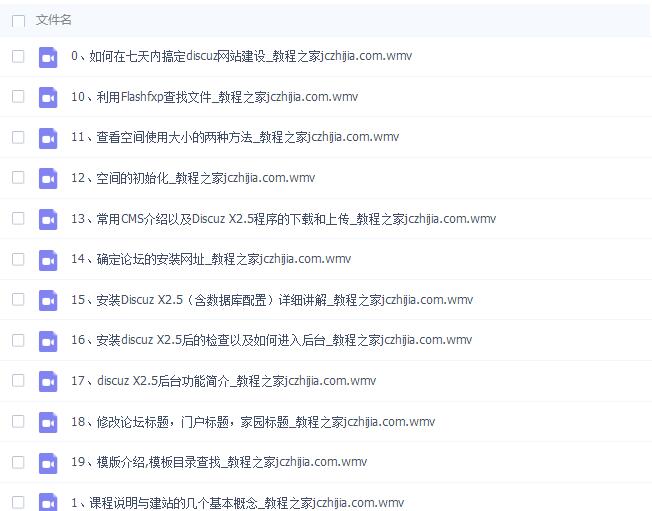Screen dimensions: 652x511
Task: Check the box for 18、修改论坛标题 file
Action: pos(18,421)
